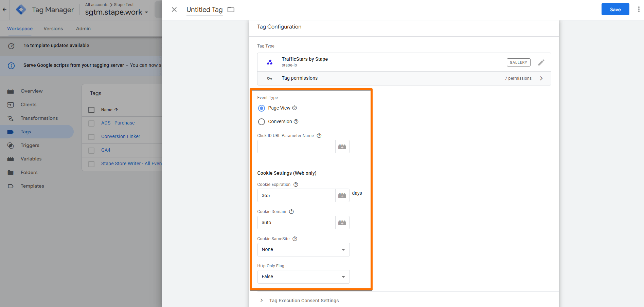Click the folder icon next to Untitled Tag
Image resolution: width=644 pixels, height=307 pixels.
coord(231,9)
